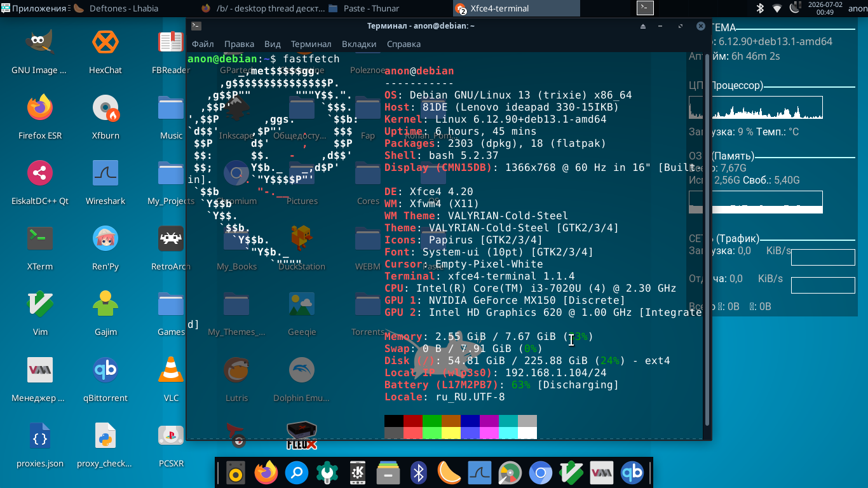Viewport: 868px width, 488px height.
Task: Click the date and time clock
Action: 825,8
